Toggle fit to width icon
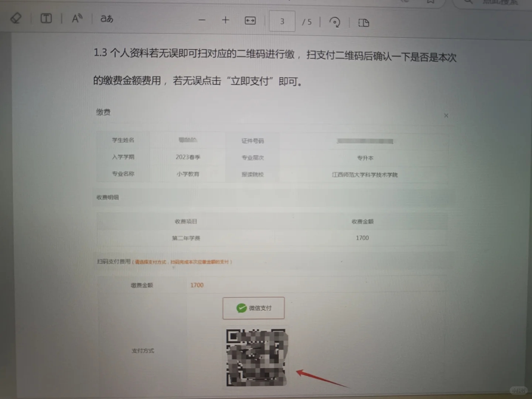532x399 pixels. tap(250, 21)
